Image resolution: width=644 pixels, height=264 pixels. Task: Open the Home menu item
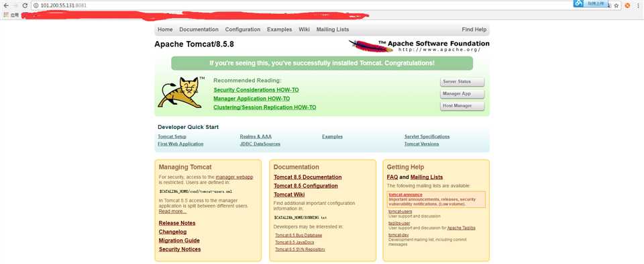(x=165, y=30)
